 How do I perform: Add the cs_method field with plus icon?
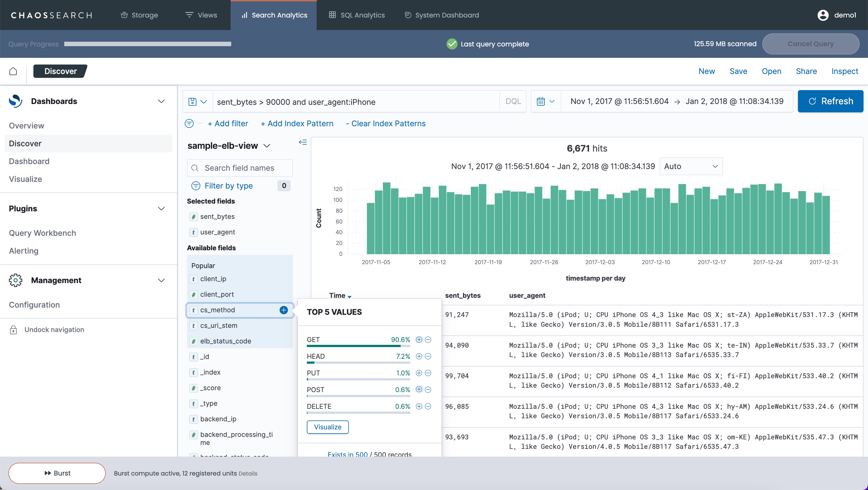pos(283,310)
